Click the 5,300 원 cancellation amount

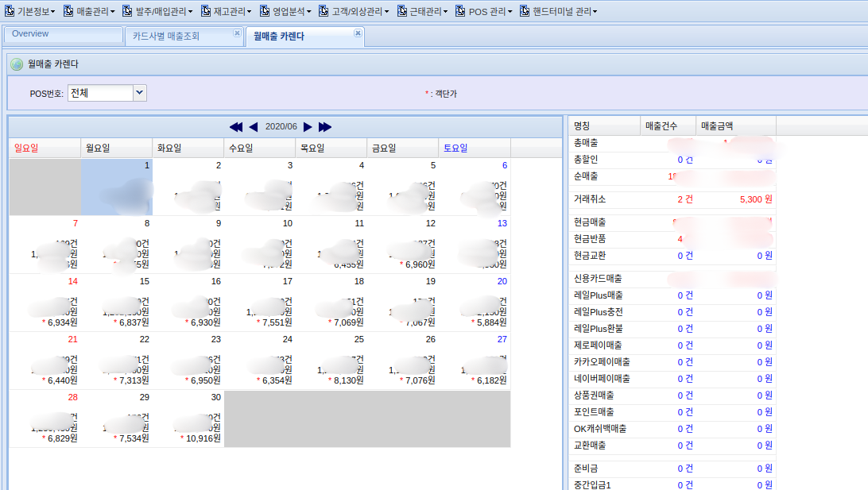756,199
